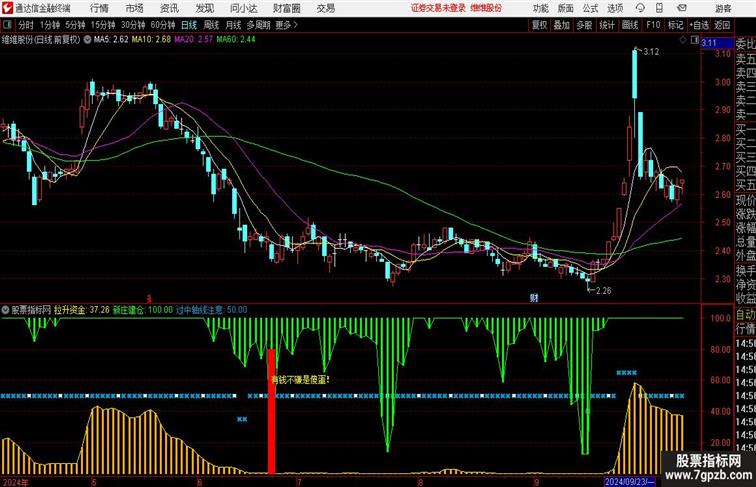Switch to the 多周期 tab

258,25
